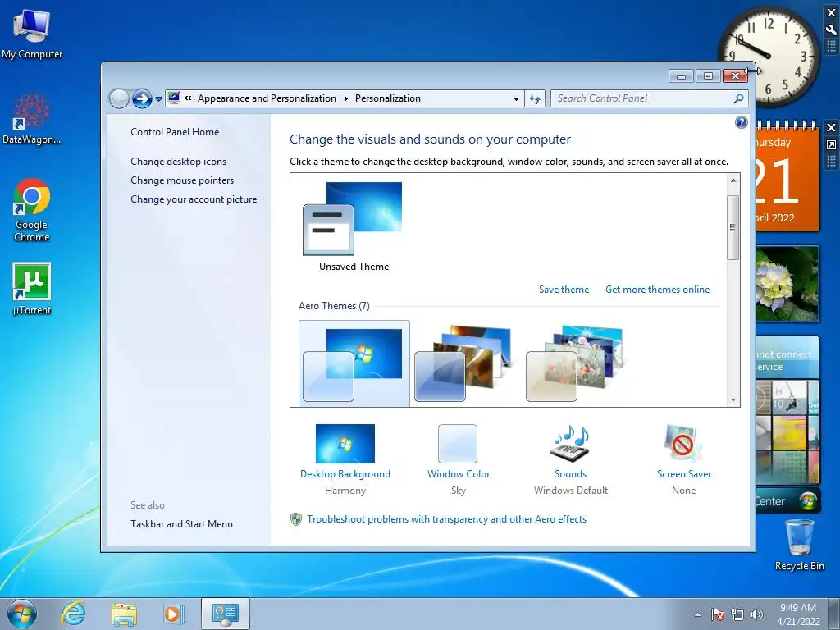Screen dimensions: 840x630
Task: Show hidden tray icons arrow
Action: (x=697, y=614)
